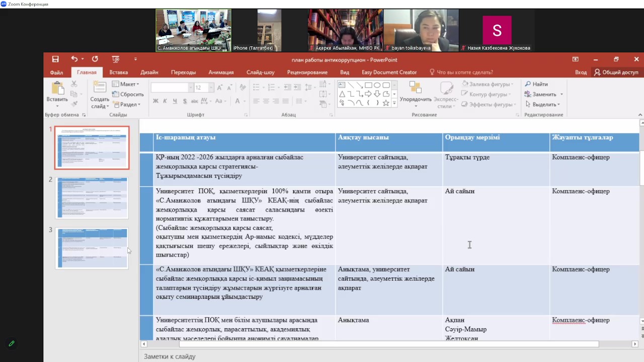Image resolution: width=644 pixels, height=362 pixels.
Task: Collapse the ribbon with the chevron
Action: click(x=640, y=115)
